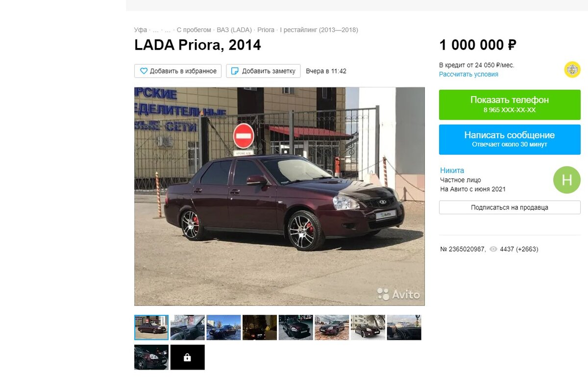Go to Уфа breadcrumb
The height and width of the screenshot is (379, 588).
(x=141, y=30)
